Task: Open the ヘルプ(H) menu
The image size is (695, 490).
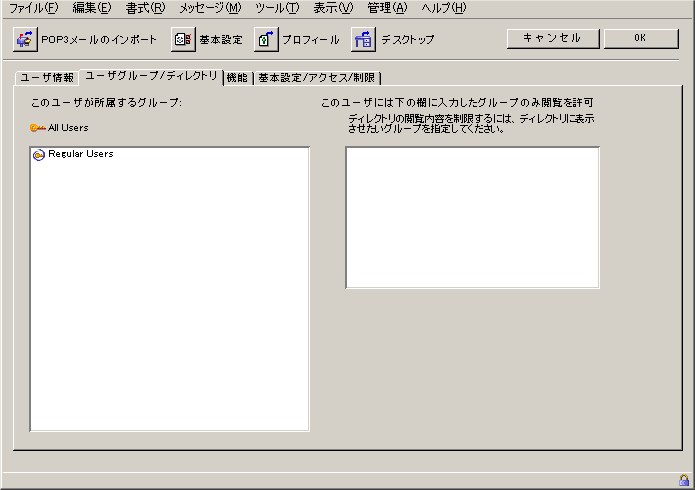Action: pyautogui.click(x=444, y=8)
